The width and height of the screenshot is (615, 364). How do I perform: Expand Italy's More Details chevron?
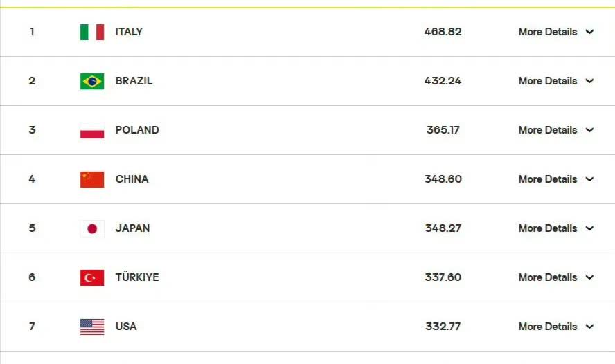pyautogui.click(x=589, y=32)
